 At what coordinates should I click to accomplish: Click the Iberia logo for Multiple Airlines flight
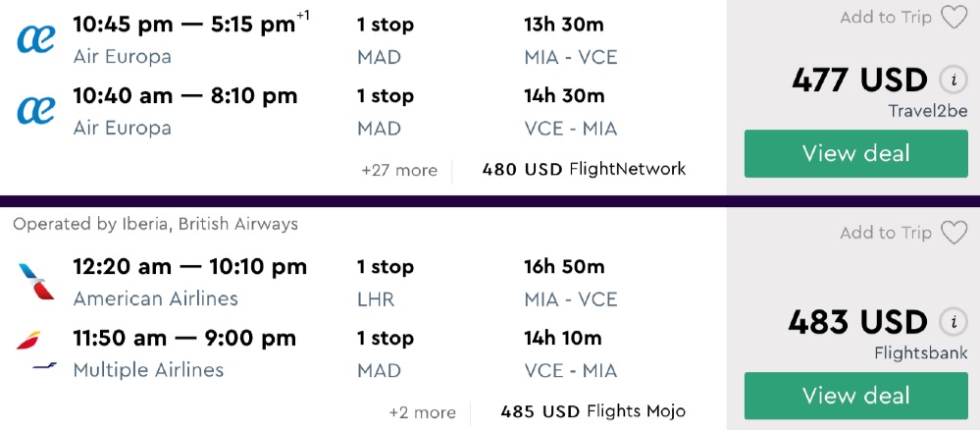(x=29, y=342)
